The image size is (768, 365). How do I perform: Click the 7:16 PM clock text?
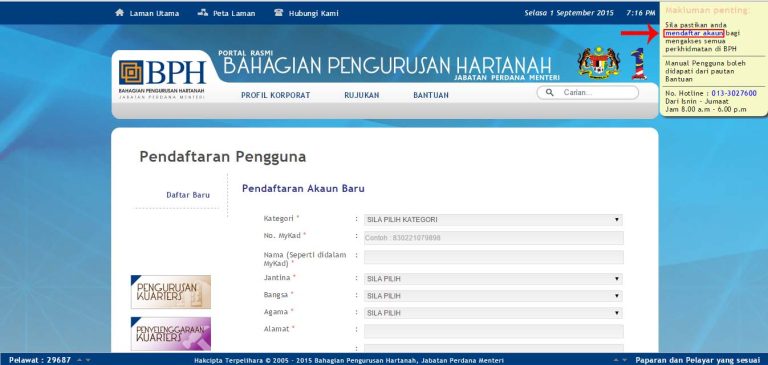click(x=641, y=13)
